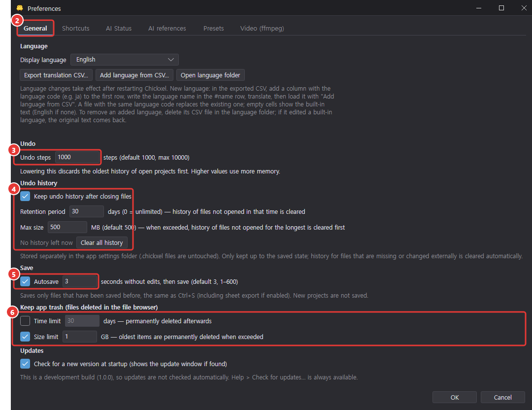Switch to the General tab

(x=35, y=28)
